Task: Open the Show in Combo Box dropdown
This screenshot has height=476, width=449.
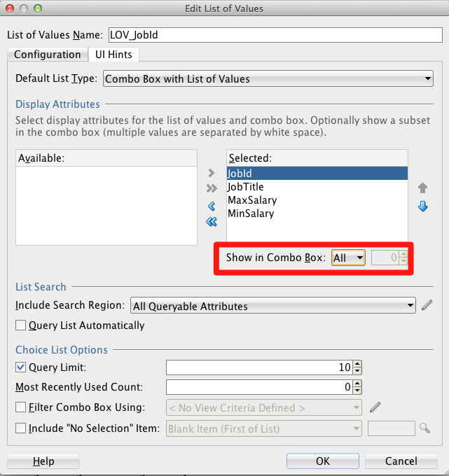Action: pos(348,258)
